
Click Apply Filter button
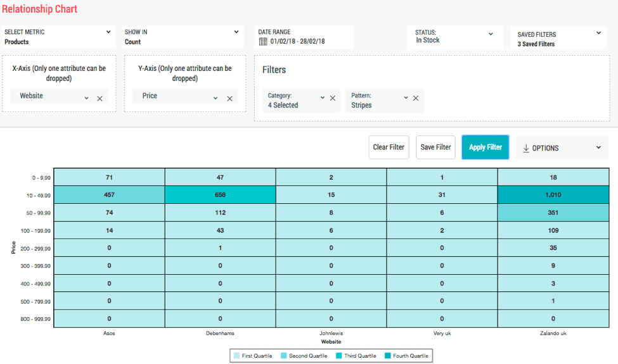(x=485, y=147)
